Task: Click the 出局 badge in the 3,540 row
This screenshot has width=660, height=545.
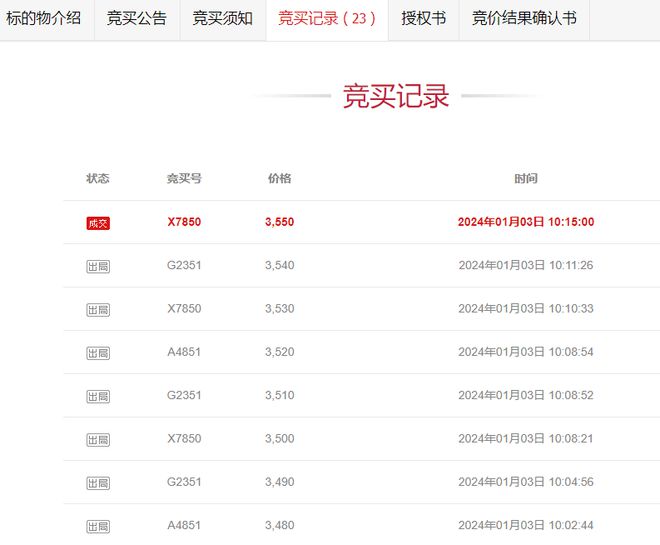Action: click(98, 266)
